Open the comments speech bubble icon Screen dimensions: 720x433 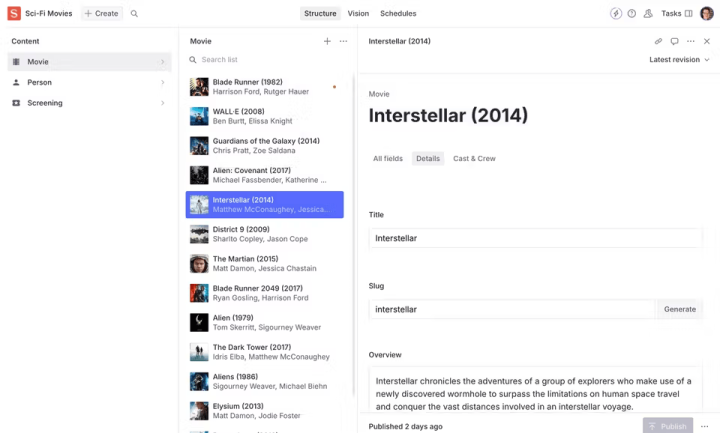tap(674, 41)
